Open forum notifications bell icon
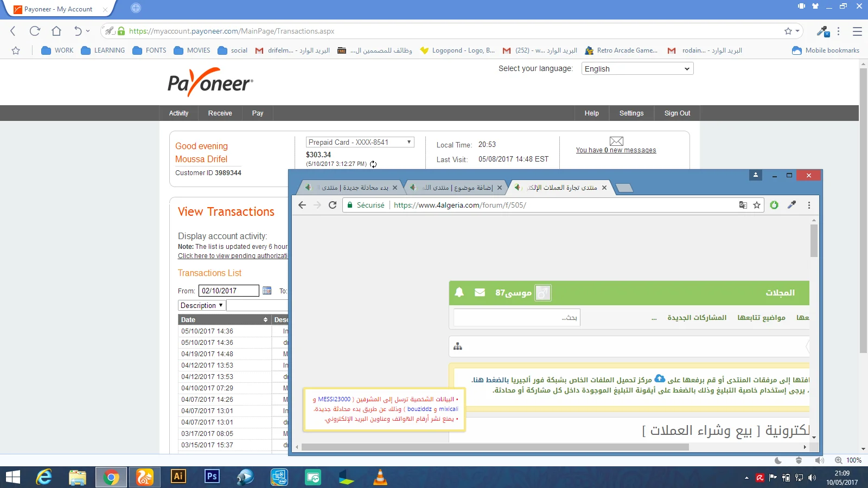 [459, 293]
